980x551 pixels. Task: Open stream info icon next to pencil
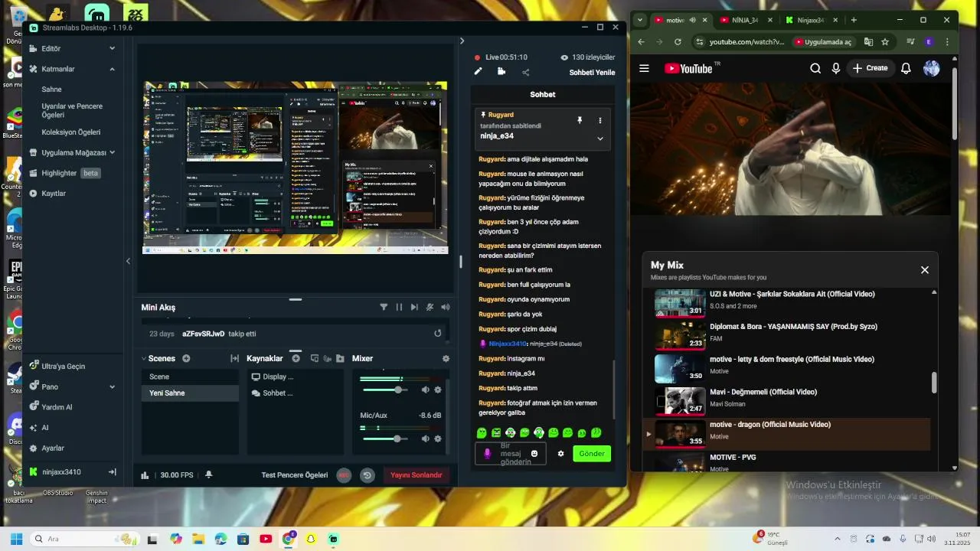(501, 71)
